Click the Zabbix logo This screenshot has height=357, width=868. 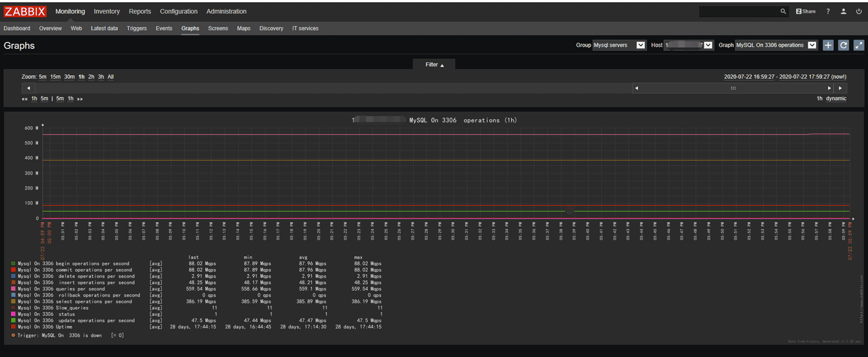(x=25, y=12)
